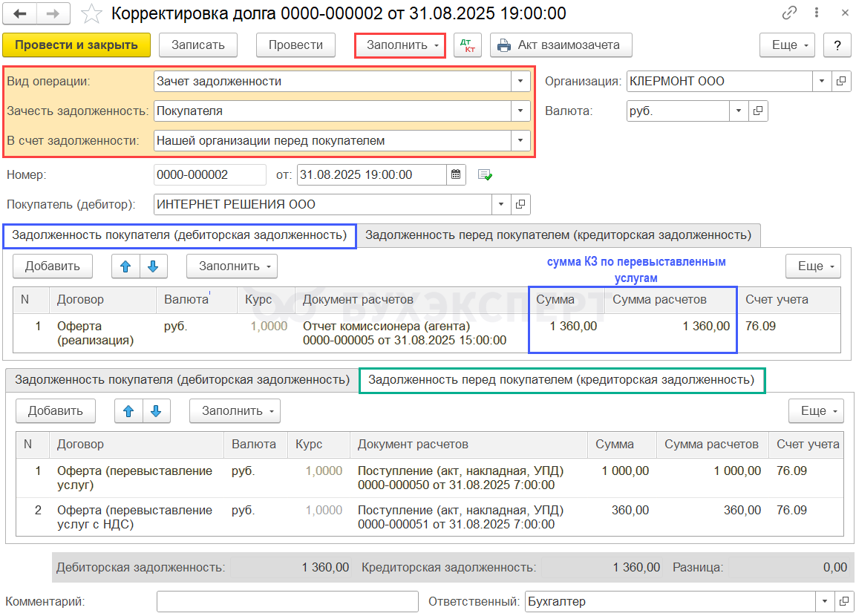Open calendar picker for document date
The height and width of the screenshot is (616, 856).
tap(456, 175)
